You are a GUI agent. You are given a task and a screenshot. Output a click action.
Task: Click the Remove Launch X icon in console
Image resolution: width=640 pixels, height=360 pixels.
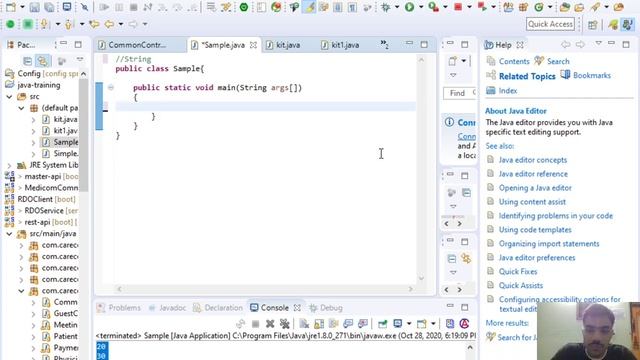(270, 324)
